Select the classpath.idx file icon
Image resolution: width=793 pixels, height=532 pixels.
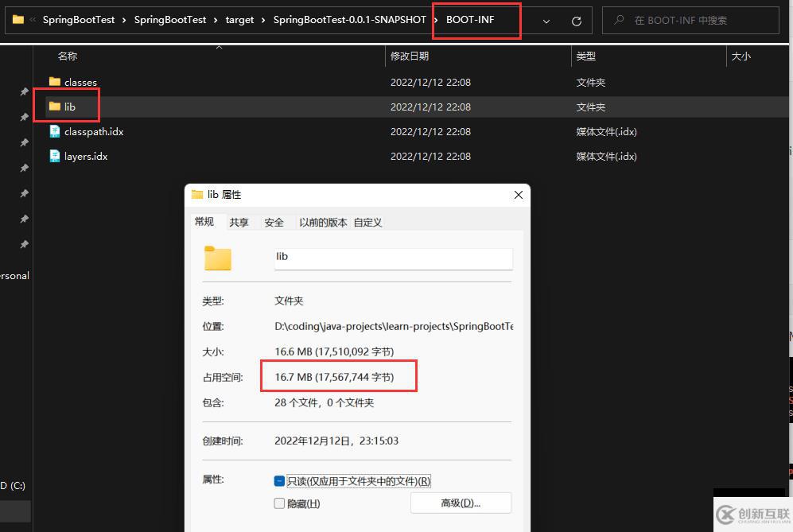tap(55, 131)
